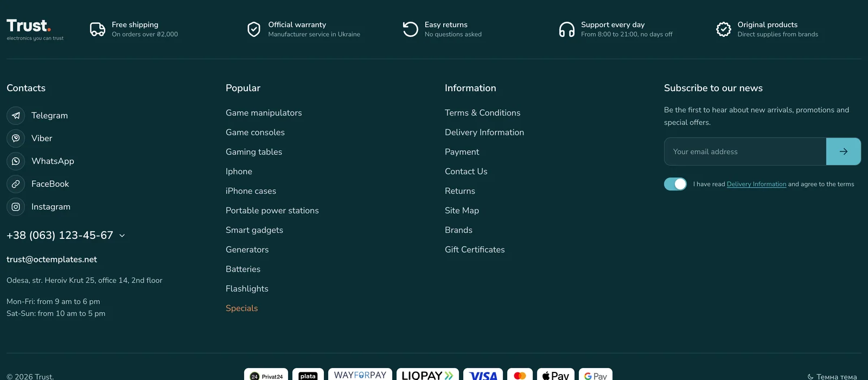This screenshot has height=380, width=868.
Task: Click the Privat24 payment logo
Action: click(266, 375)
